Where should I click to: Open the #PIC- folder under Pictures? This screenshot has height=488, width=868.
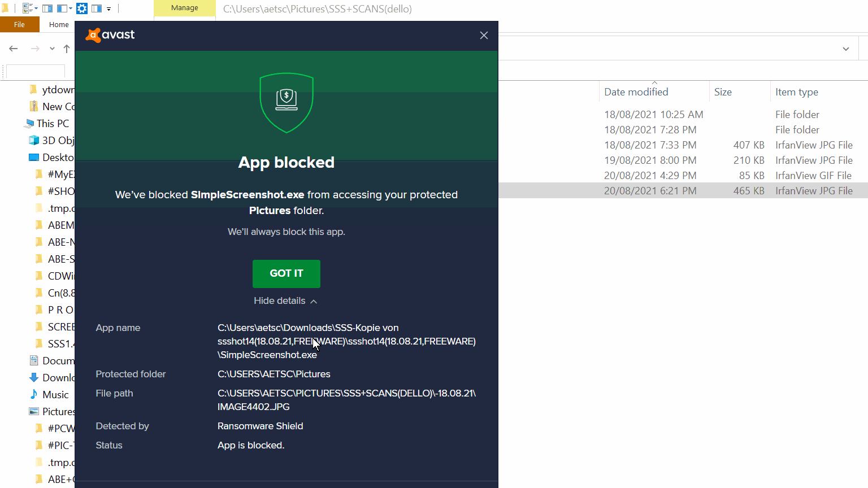[x=54, y=446]
